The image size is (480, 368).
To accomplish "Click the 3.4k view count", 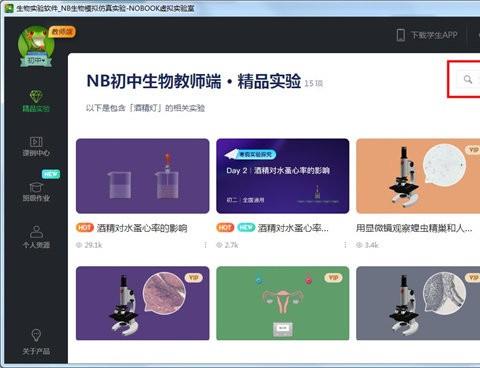I will [371, 245].
